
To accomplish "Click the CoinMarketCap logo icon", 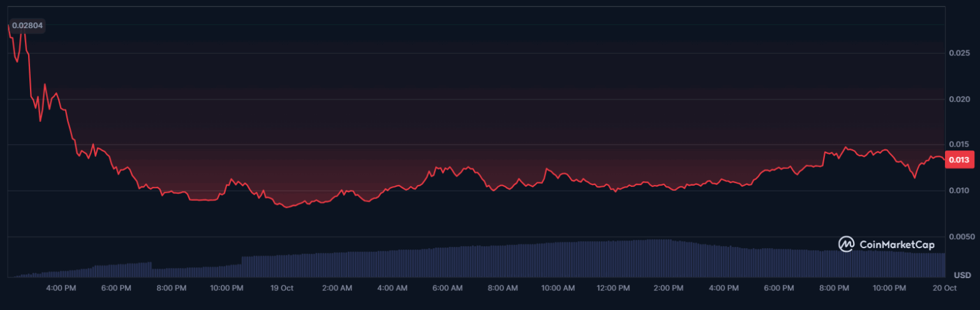I will coord(847,244).
